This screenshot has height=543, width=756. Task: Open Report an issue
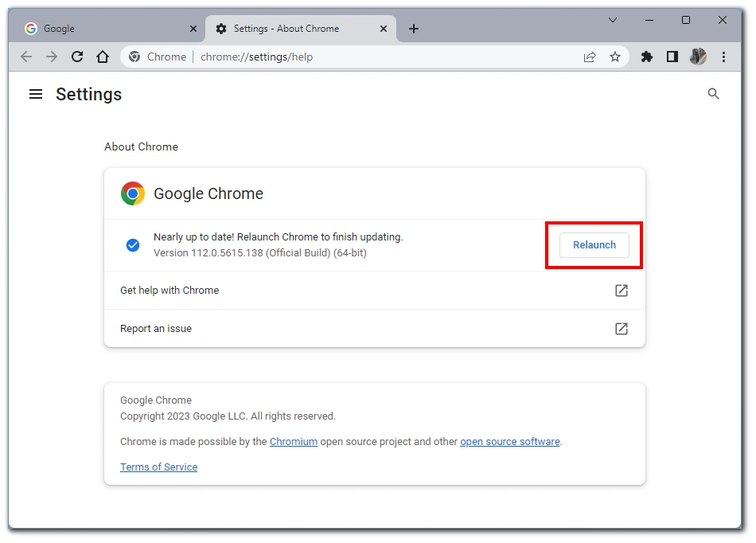pos(375,328)
